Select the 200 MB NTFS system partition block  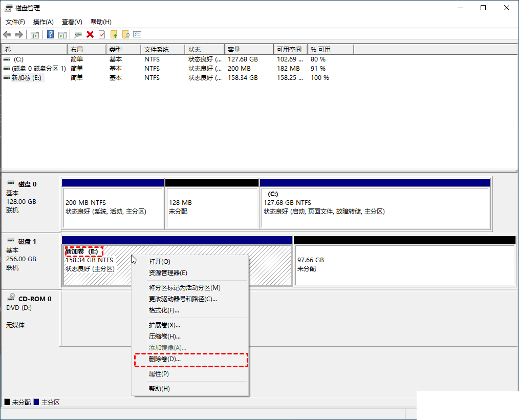[113, 203]
